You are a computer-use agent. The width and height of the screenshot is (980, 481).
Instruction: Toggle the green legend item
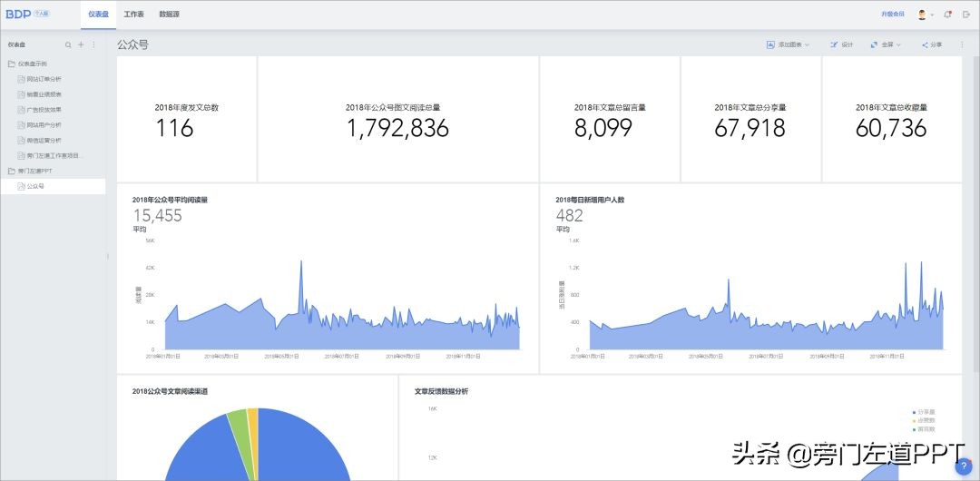(x=924, y=429)
